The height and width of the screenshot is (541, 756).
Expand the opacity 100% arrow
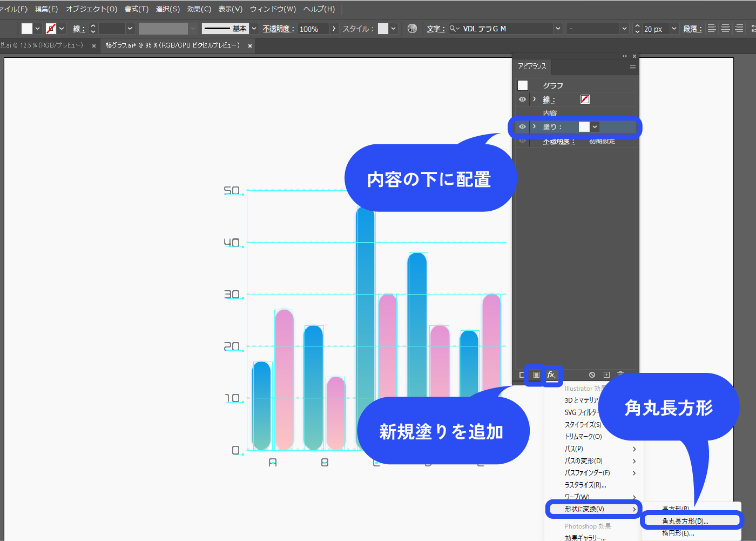(334, 29)
